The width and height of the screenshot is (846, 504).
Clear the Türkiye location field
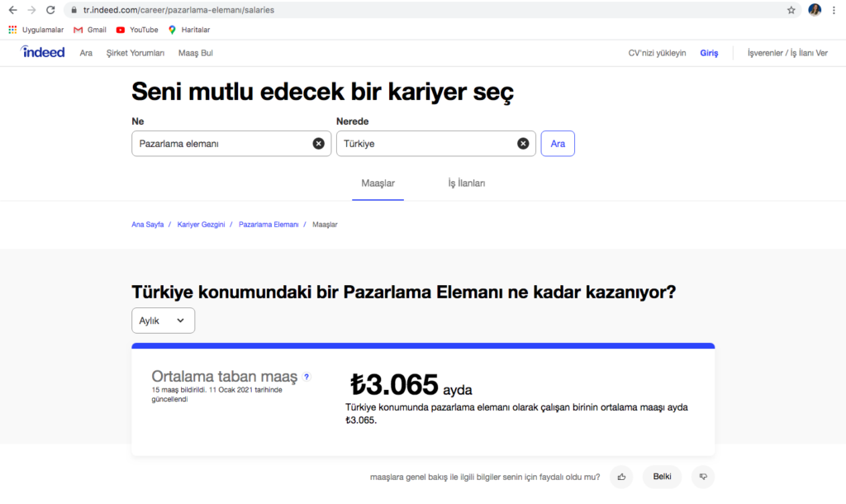click(523, 144)
